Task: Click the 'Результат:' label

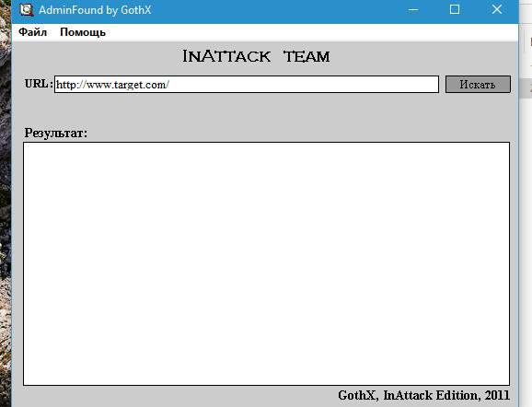Action: [55, 133]
